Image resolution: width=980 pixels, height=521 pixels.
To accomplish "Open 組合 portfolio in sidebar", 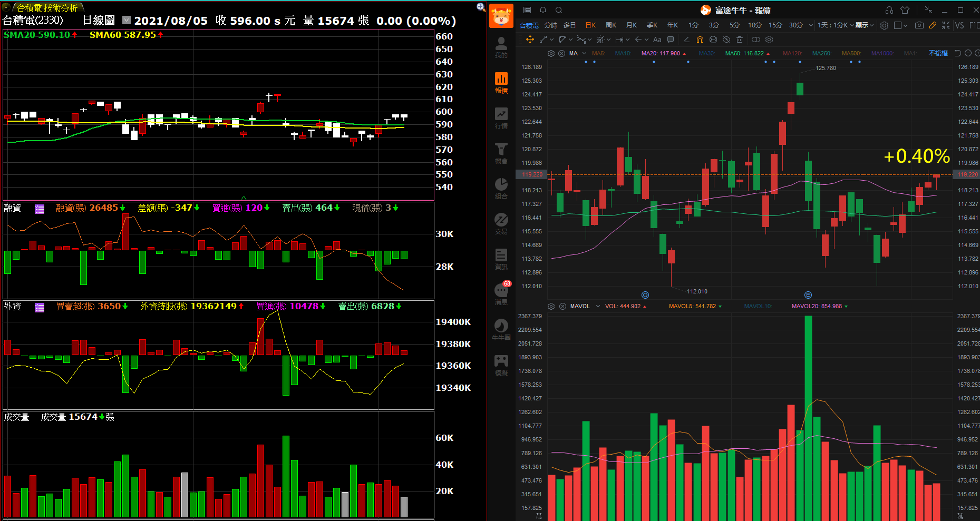I will pos(501,189).
